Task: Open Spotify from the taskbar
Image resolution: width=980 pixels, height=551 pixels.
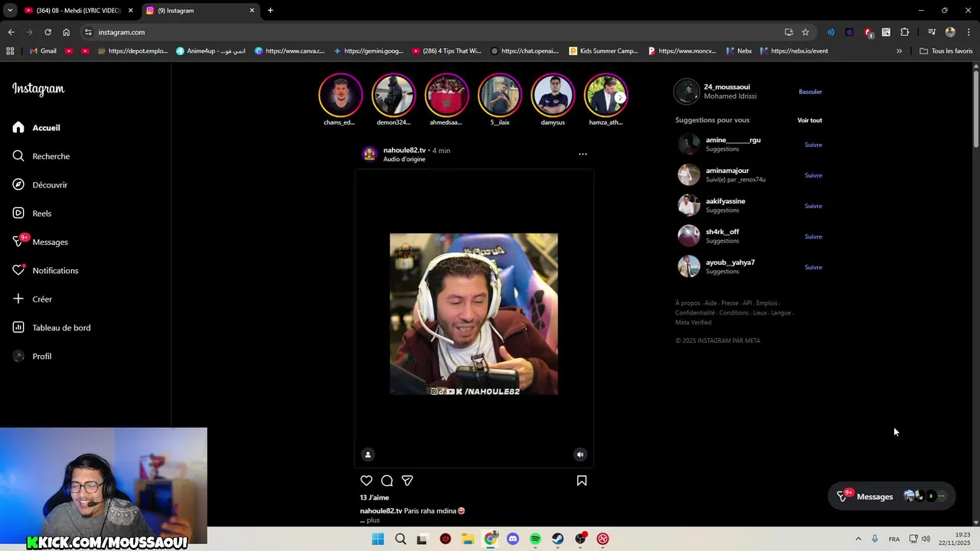Action: click(x=535, y=539)
